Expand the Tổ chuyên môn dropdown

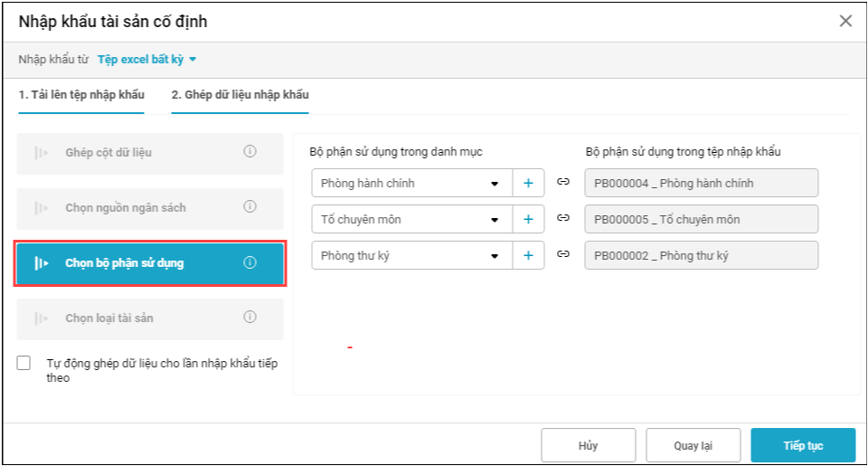(494, 220)
